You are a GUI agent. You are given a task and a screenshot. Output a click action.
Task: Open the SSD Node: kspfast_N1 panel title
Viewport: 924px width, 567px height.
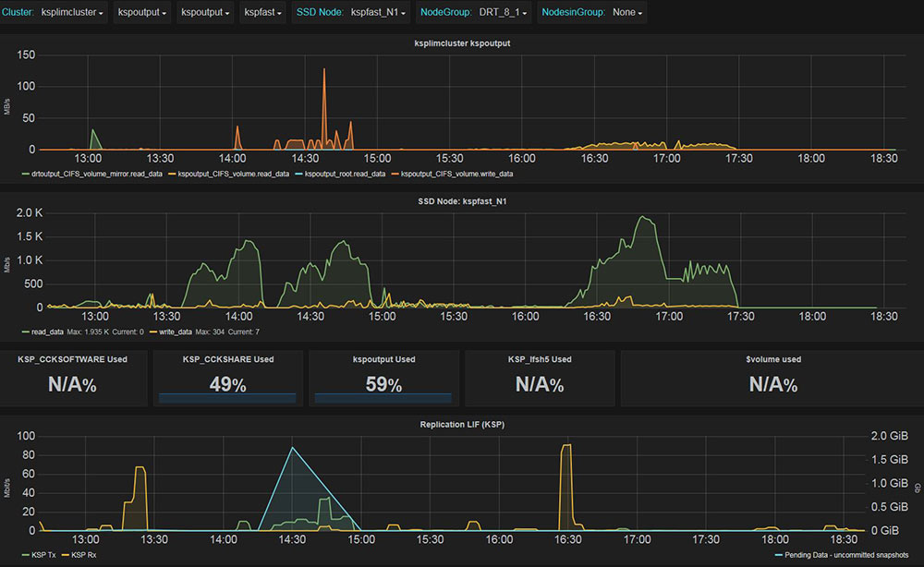462,201
